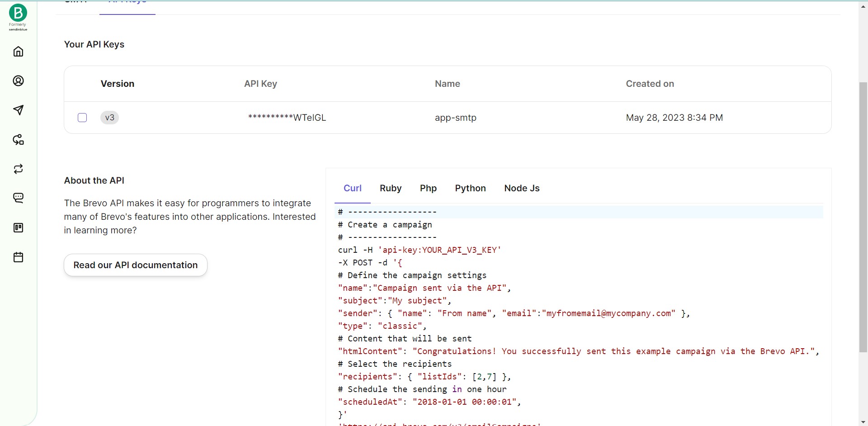Viewport: 868px width, 426px height.
Task: Switch to the Node Js code tab
Action: [x=522, y=188]
